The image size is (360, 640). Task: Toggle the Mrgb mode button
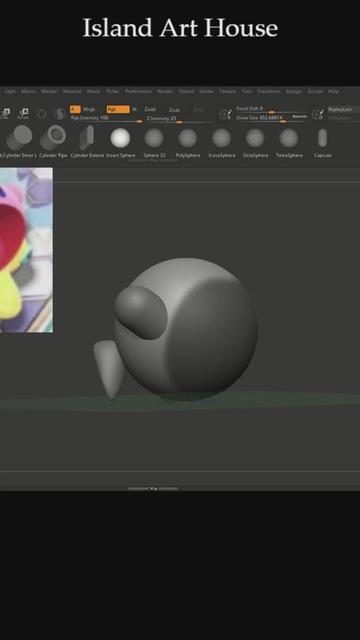click(89, 109)
